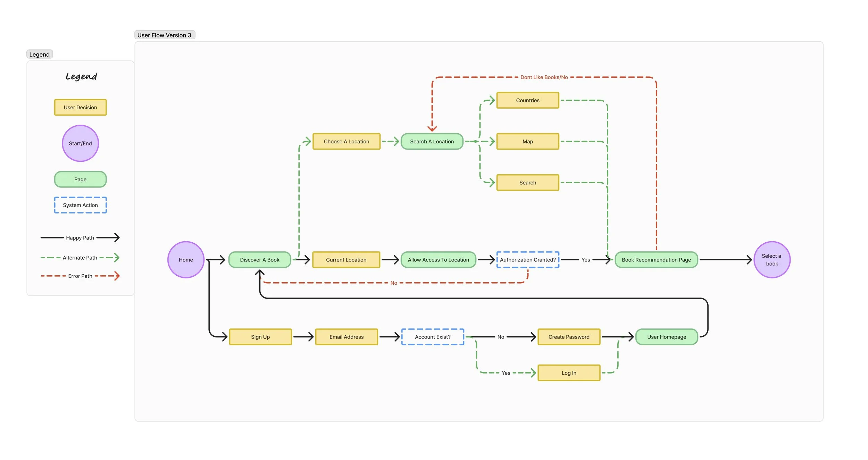Click the Countries decision box
Viewport: 868px width, 460px height.
click(527, 100)
